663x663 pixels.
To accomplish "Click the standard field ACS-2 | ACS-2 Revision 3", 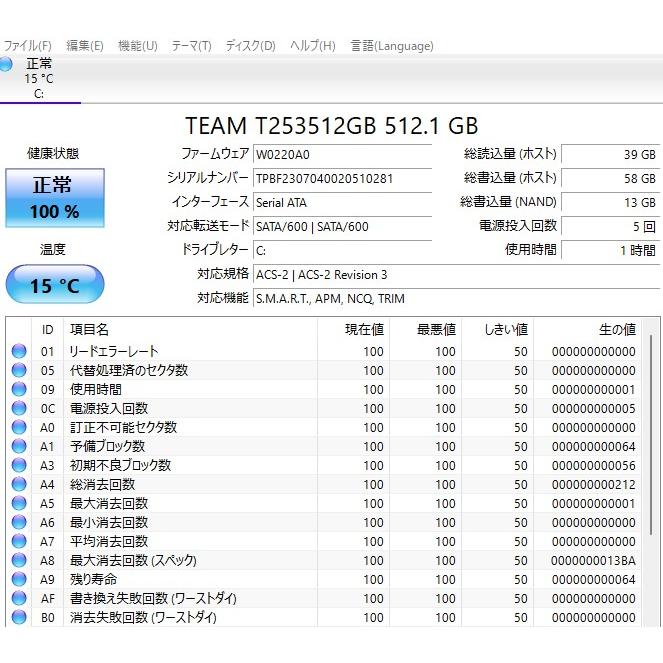I will point(456,275).
